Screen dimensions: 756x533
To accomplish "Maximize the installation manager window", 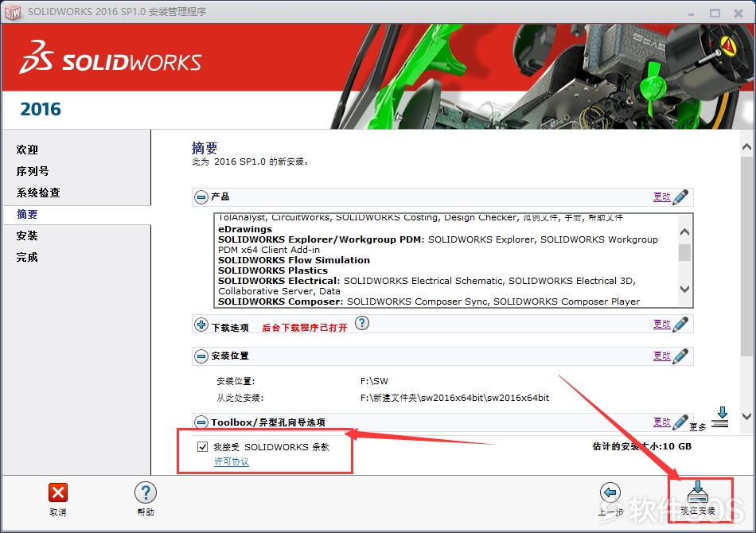I will [715, 13].
